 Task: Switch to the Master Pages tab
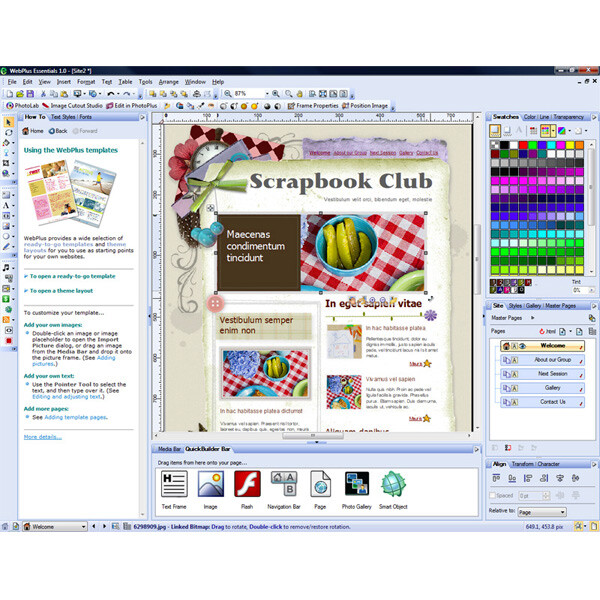tap(560, 306)
